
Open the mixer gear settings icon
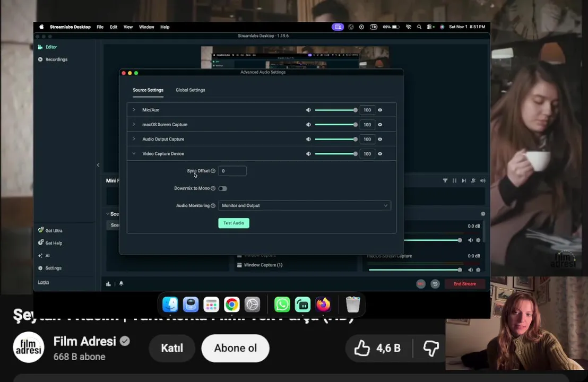click(x=483, y=214)
